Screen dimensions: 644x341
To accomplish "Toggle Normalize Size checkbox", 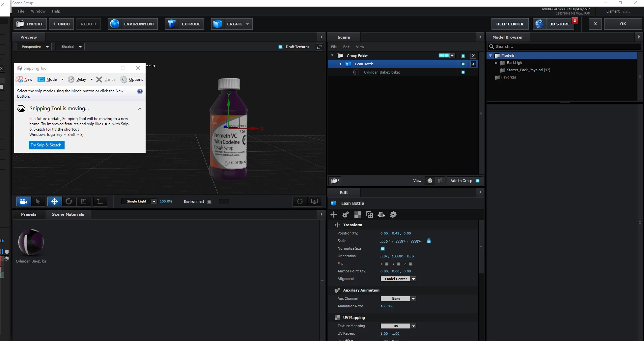I will pos(383,249).
